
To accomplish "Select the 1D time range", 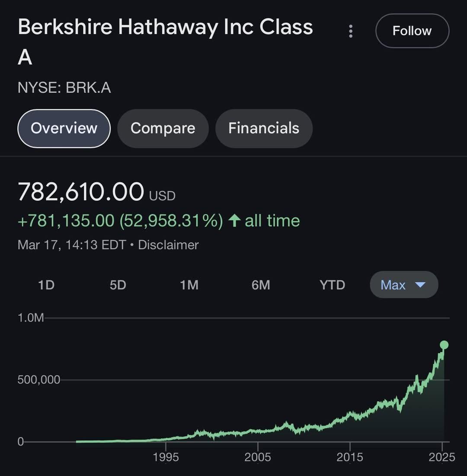I will point(46,285).
